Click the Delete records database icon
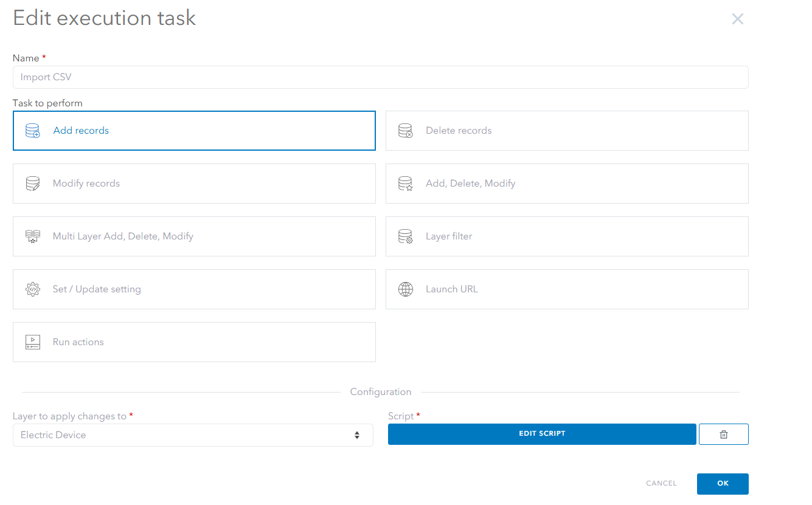Image resolution: width=812 pixels, height=505 pixels. (405, 131)
